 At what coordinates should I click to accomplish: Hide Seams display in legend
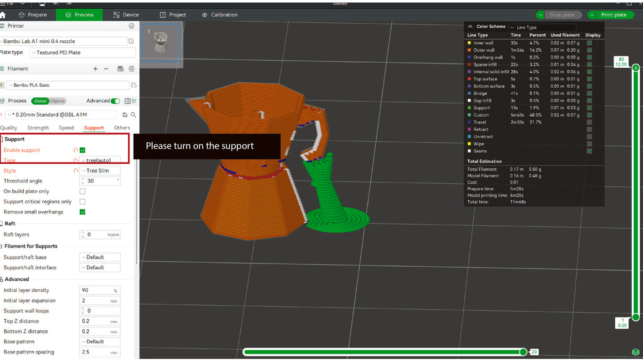click(x=589, y=151)
